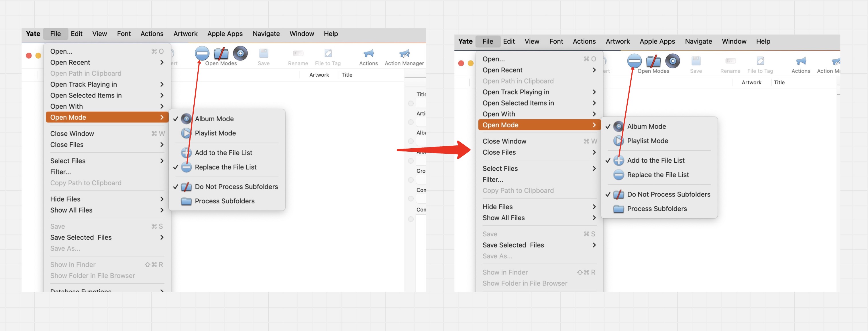868x331 pixels.
Task: Open the Navigate menu in right screenshot menubar
Action: (x=698, y=42)
